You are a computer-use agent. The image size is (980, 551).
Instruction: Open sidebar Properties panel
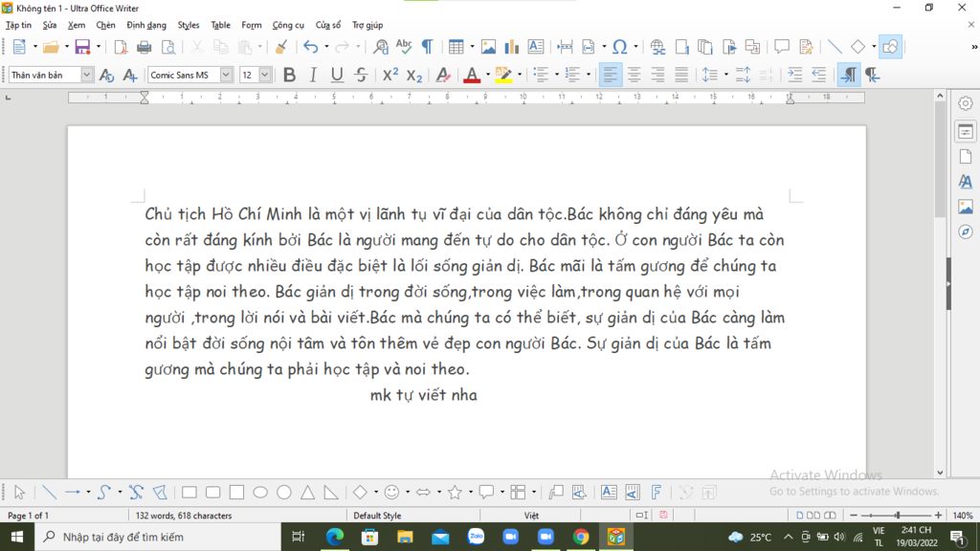966,131
